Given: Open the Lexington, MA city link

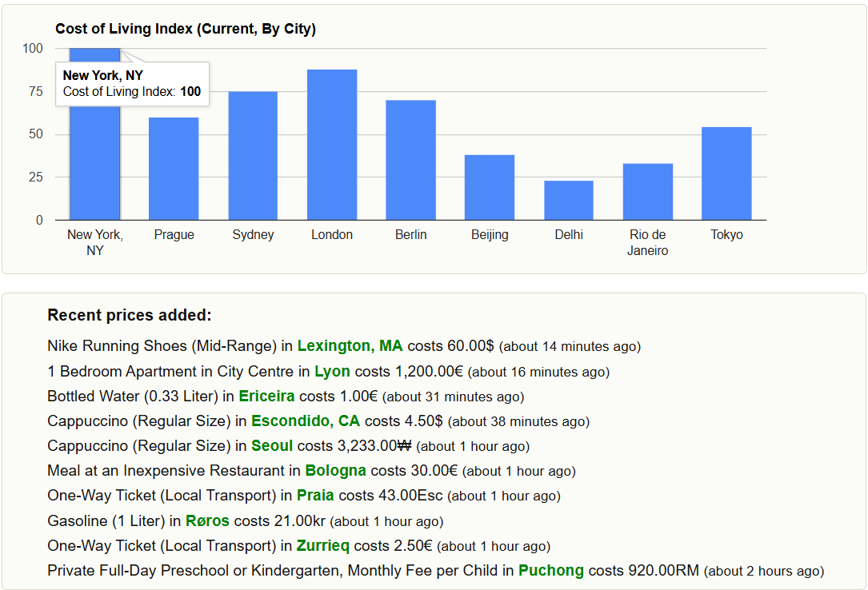Looking at the screenshot, I should (x=350, y=346).
